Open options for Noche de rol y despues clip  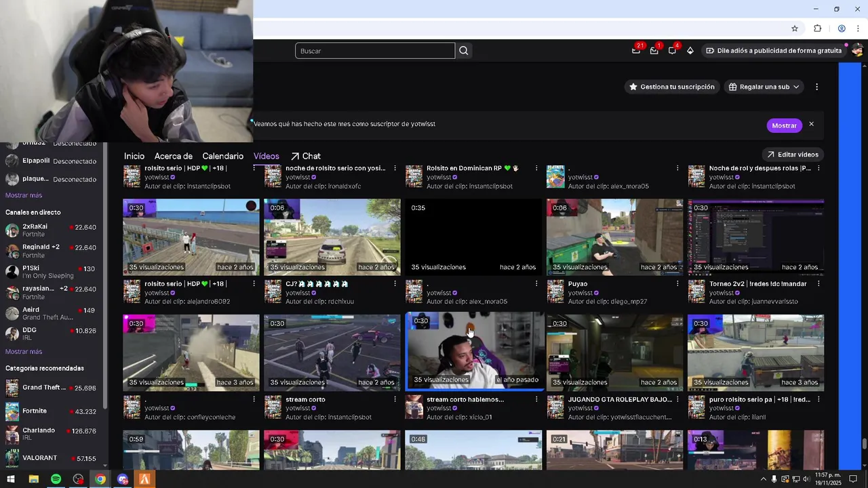818,168
